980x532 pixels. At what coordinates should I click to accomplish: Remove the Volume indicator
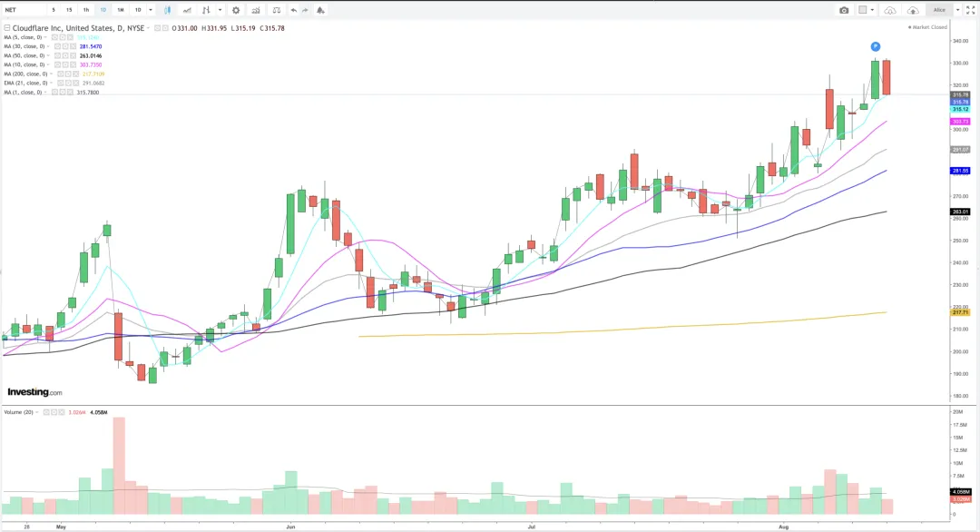click(62, 412)
